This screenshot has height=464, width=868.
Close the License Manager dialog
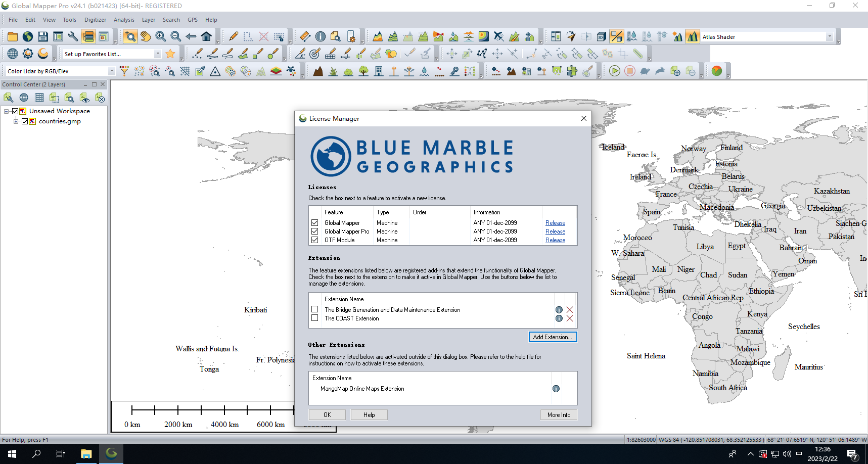coord(584,118)
